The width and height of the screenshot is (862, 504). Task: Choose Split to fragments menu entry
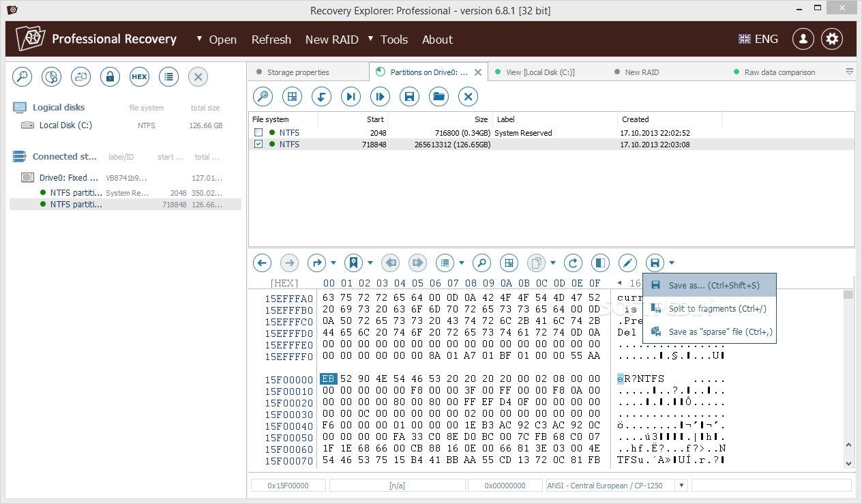point(709,308)
